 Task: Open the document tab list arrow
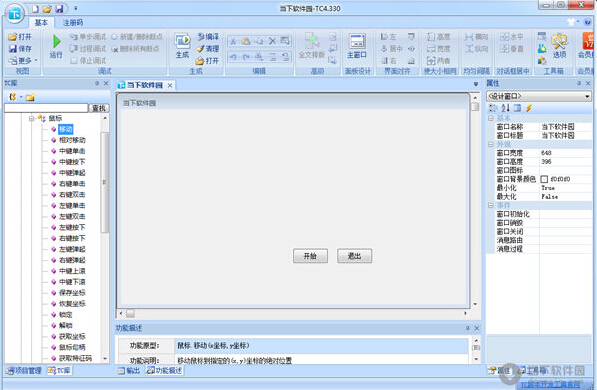pyautogui.click(x=476, y=85)
